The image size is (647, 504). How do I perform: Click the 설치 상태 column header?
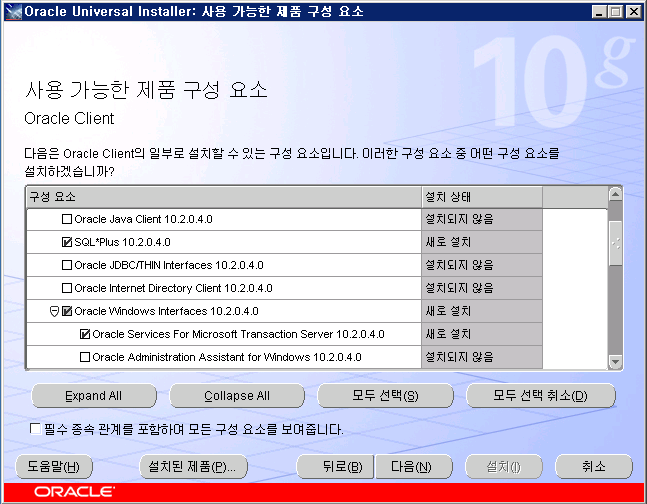[482, 197]
